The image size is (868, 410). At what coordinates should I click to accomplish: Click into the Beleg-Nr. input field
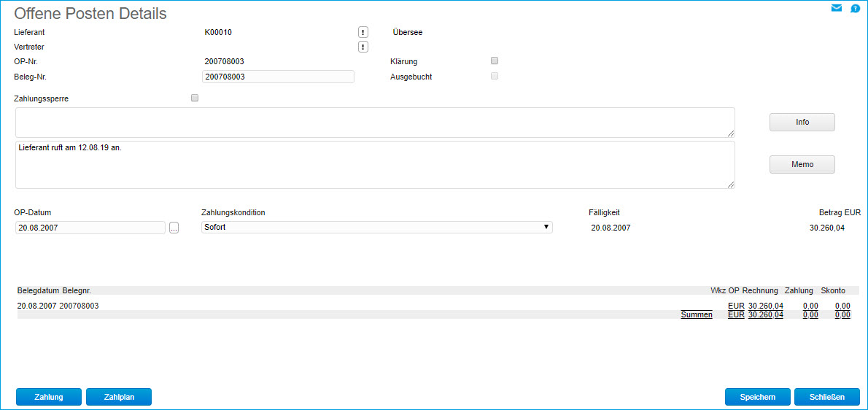tap(277, 77)
